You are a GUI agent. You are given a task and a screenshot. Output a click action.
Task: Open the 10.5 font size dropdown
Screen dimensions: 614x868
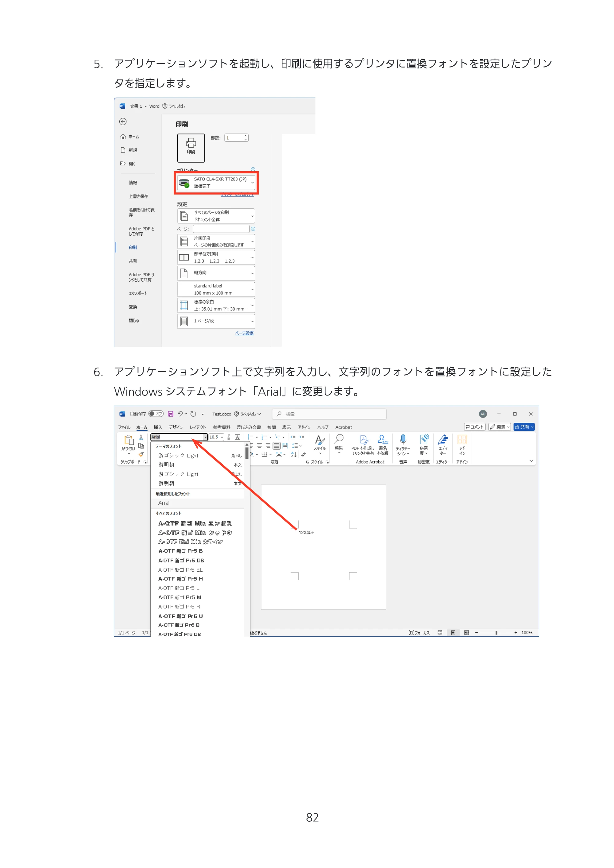tap(222, 437)
